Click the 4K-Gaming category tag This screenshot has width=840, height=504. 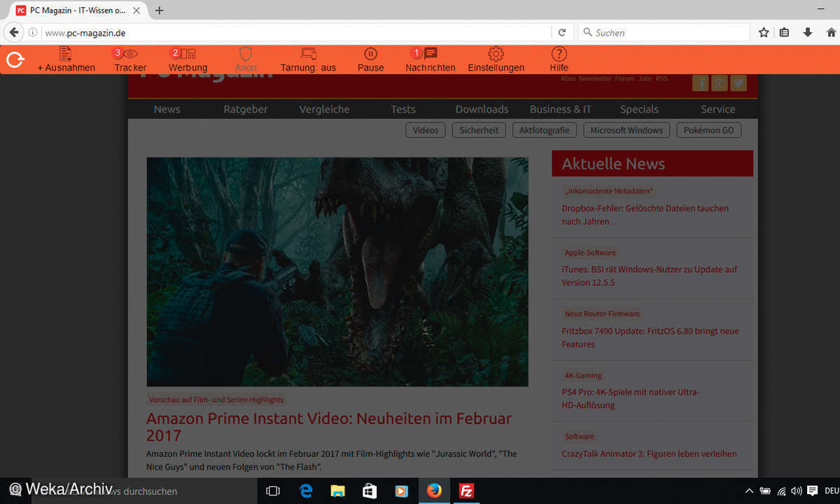583,375
